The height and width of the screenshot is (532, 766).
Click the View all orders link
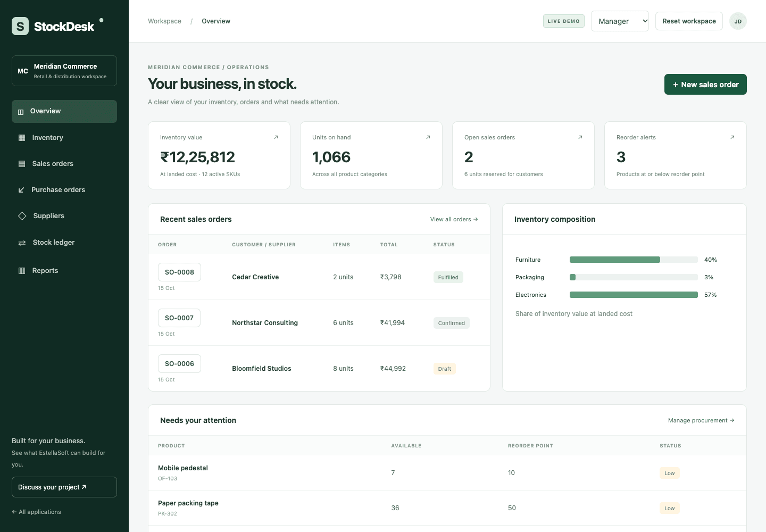(x=454, y=219)
